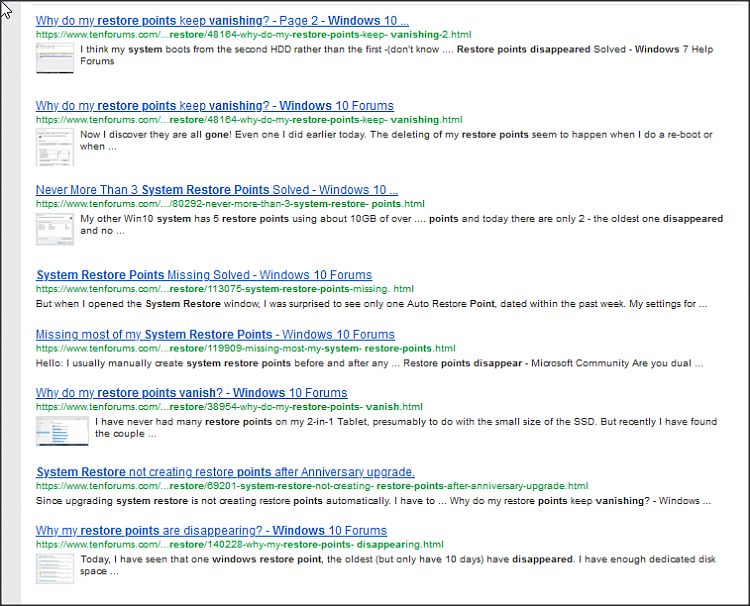Open 'Why do my restore points vanish?' link
Image resolution: width=750 pixels, height=606 pixels.
point(191,393)
